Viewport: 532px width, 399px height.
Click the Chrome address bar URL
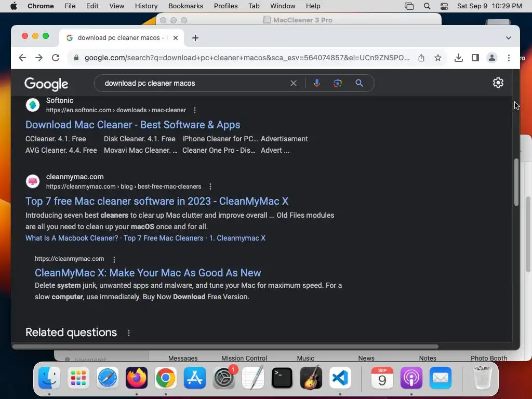[x=247, y=58]
